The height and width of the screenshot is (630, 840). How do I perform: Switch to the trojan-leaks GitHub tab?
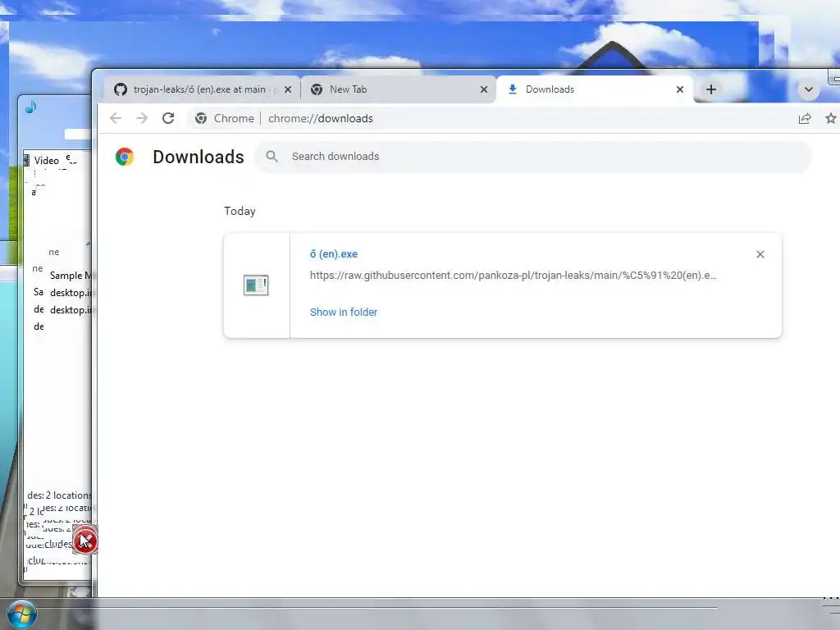pyautogui.click(x=201, y=89)
